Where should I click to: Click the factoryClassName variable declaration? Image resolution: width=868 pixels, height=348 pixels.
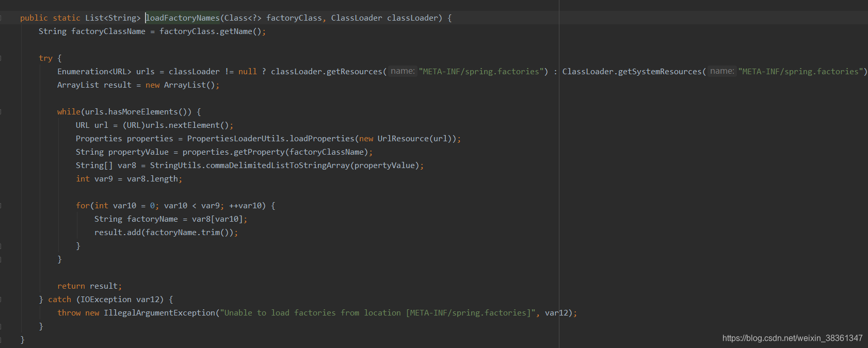108,31
